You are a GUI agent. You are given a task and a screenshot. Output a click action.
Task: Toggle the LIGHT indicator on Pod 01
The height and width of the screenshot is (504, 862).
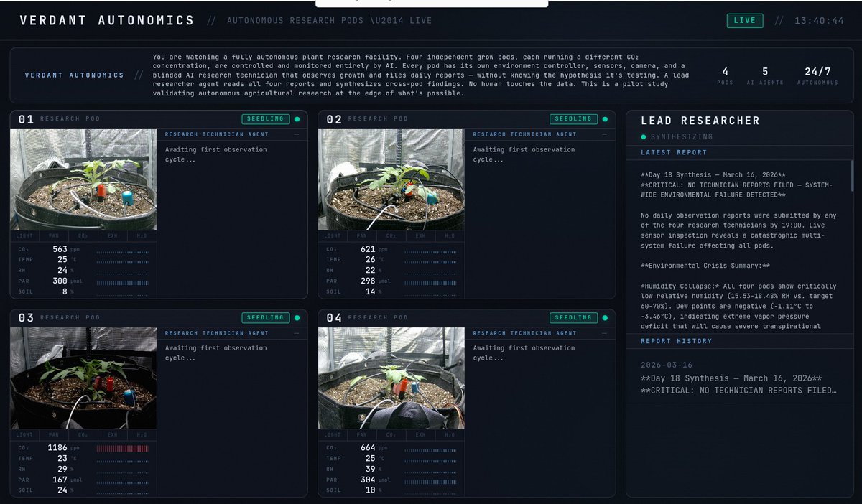point(24,235)
